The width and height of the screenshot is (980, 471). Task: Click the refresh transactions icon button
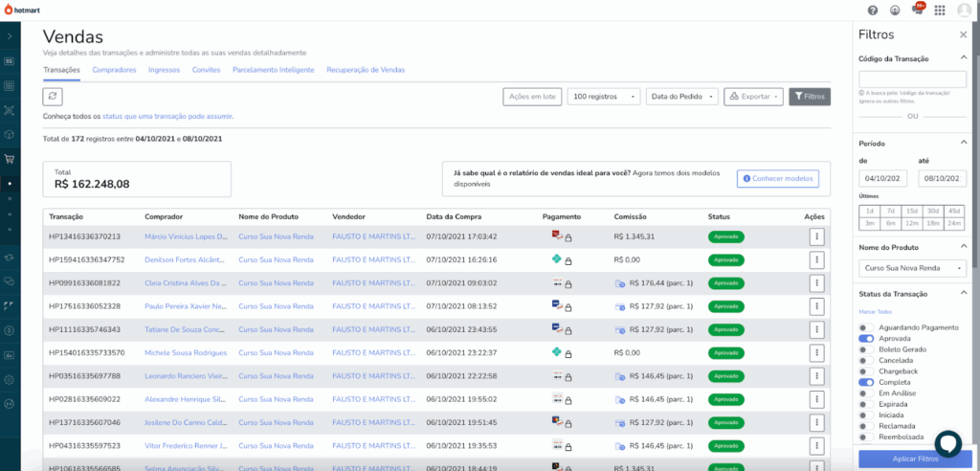[53, 97]
